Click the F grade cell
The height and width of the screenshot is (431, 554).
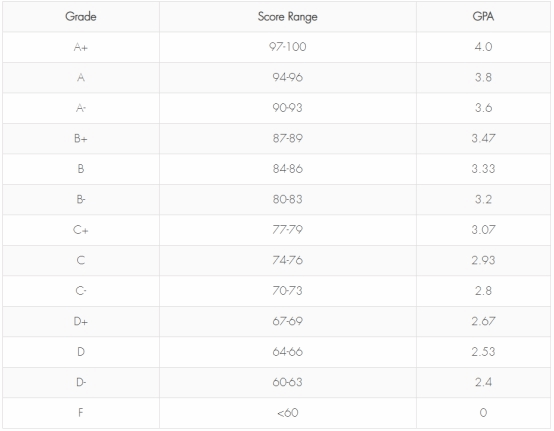(x=81, y=413)
